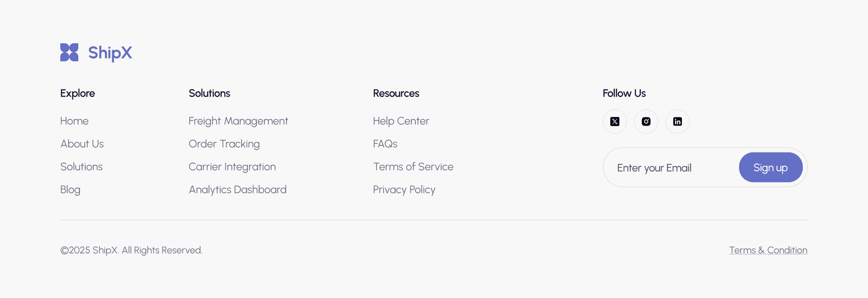Screen dimensions: 868x298
Task: View the Privacy Policy link
Action: click(404, 190)
